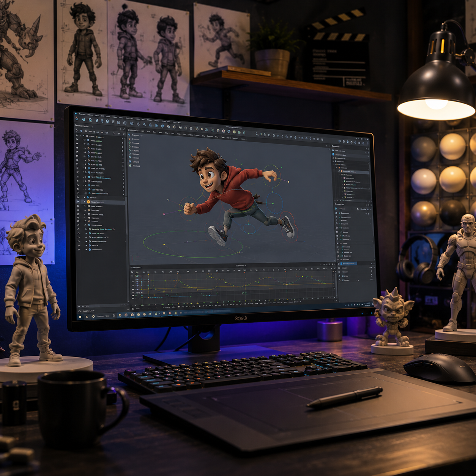Click the application logo in the title bar
Image resolution: width=476 pixels, height=476 pixels.
(76, 113)
